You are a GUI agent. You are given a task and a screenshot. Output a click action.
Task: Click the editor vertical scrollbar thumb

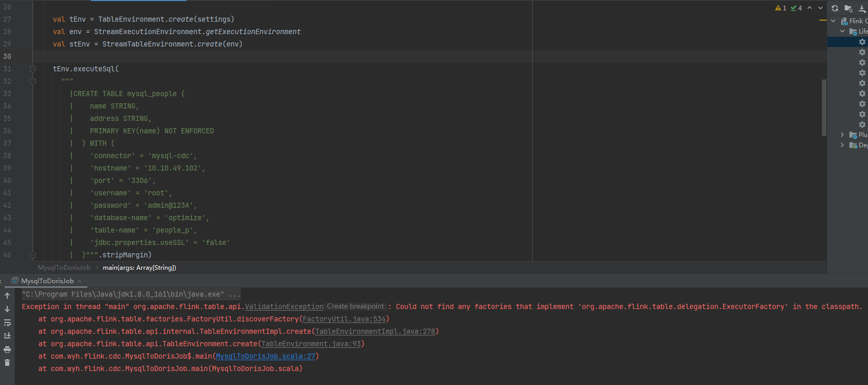coord(824,107)
